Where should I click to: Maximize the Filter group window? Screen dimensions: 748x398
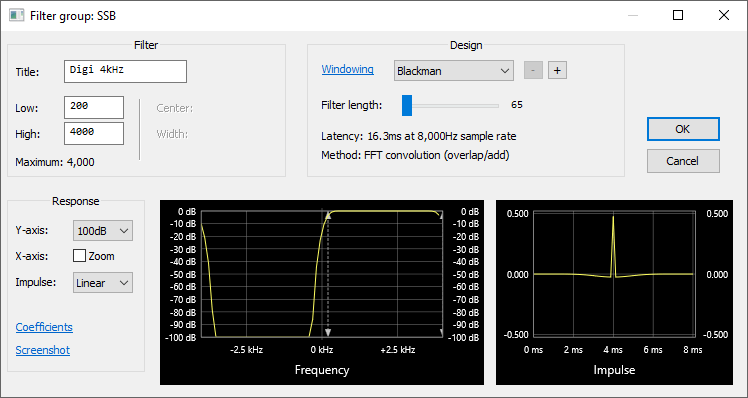pos(678,15)
